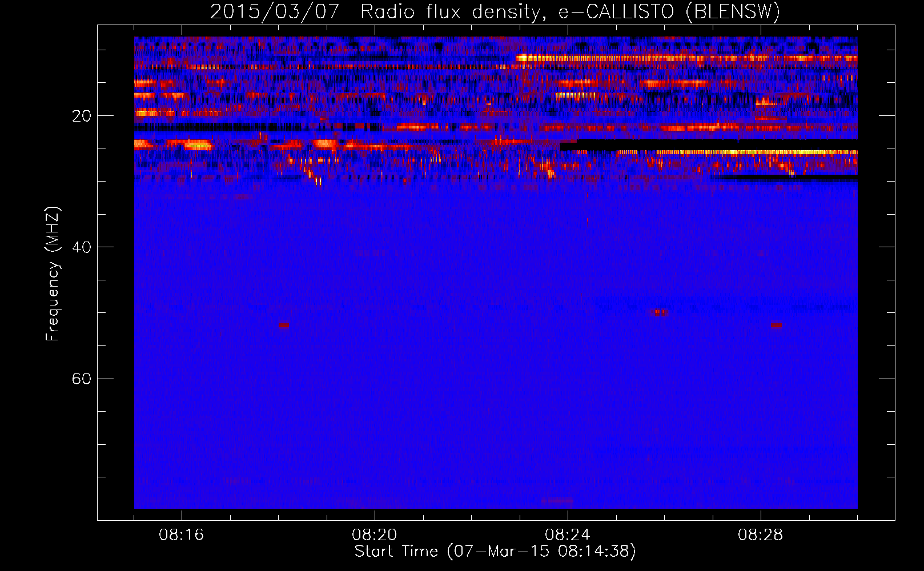Select the 'Frequency (MHZ)' y-axis label
The width and height of the screenshot is (924, 571).
[x=53, y=274]
